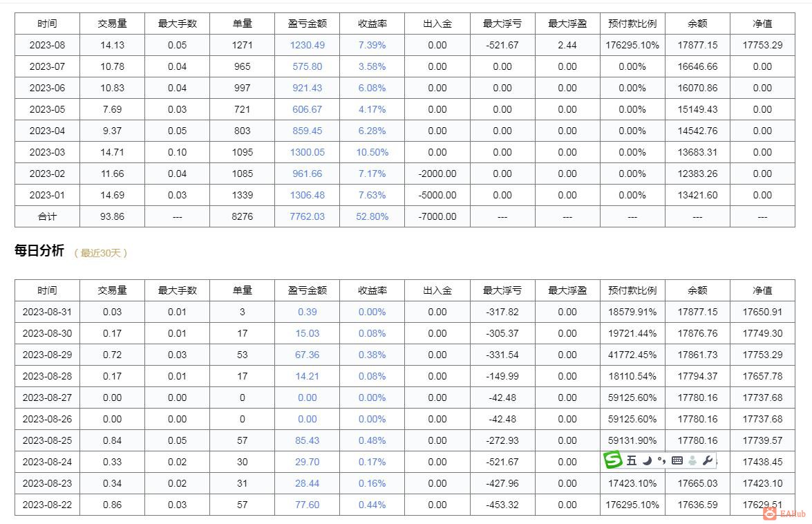Open the 1230.49 profit link for 2023-08
812x524 pixels.
[x=307, y=45]
